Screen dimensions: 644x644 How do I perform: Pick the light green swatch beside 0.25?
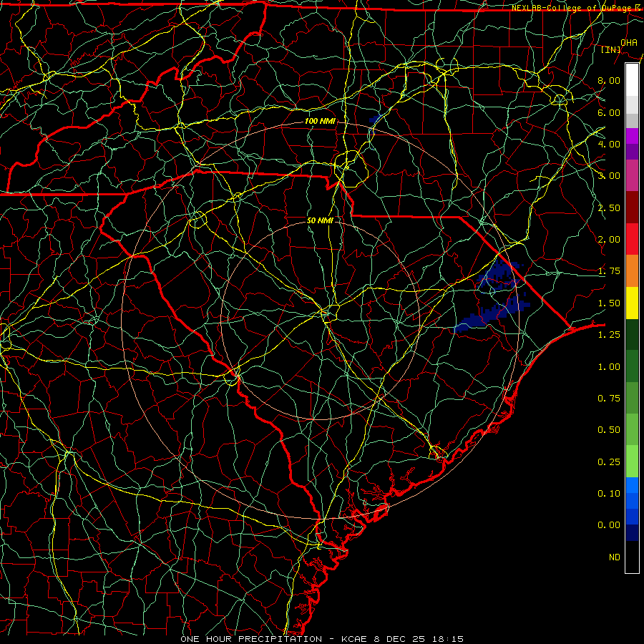(632, 462)
